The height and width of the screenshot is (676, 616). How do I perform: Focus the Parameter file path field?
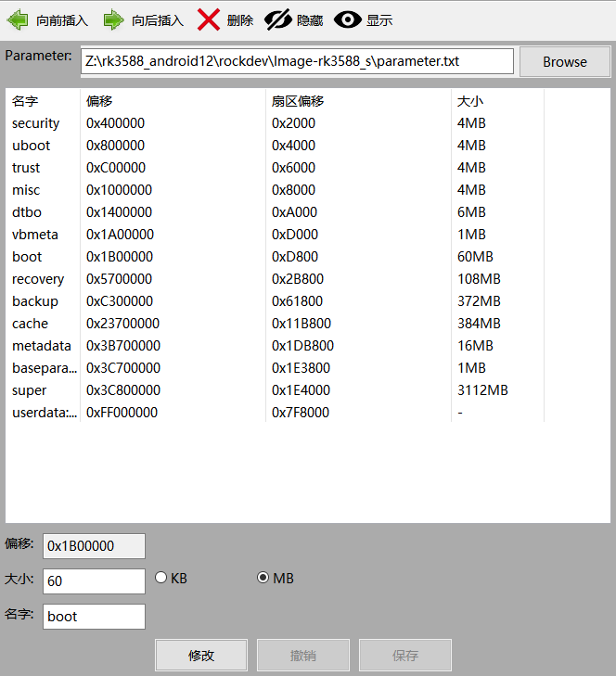pyautogui.click(x=297, y=61)
